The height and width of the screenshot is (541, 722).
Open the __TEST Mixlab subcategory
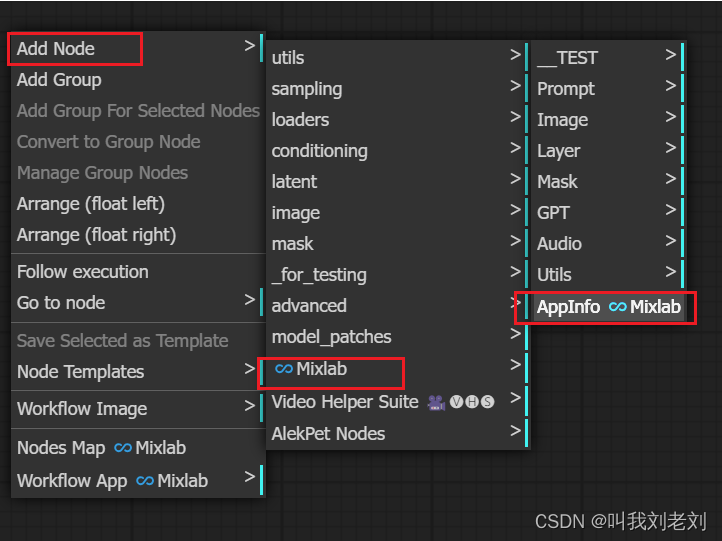(x=607, y=58)
